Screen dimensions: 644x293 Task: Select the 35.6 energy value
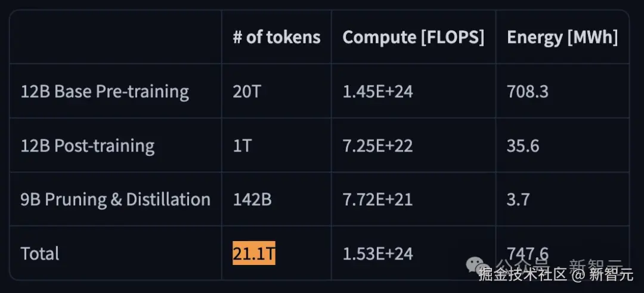click(522, 146)
